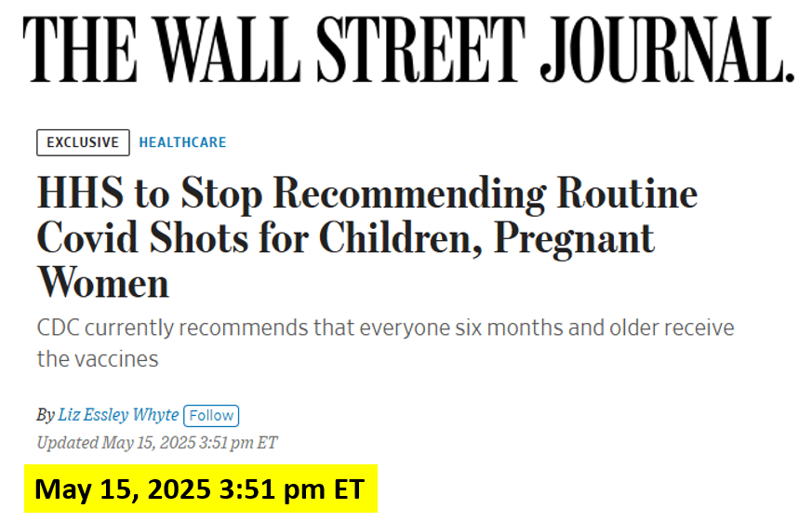Open Liz Essley Whyte author page
812x522 pixels.
[118, 415]
